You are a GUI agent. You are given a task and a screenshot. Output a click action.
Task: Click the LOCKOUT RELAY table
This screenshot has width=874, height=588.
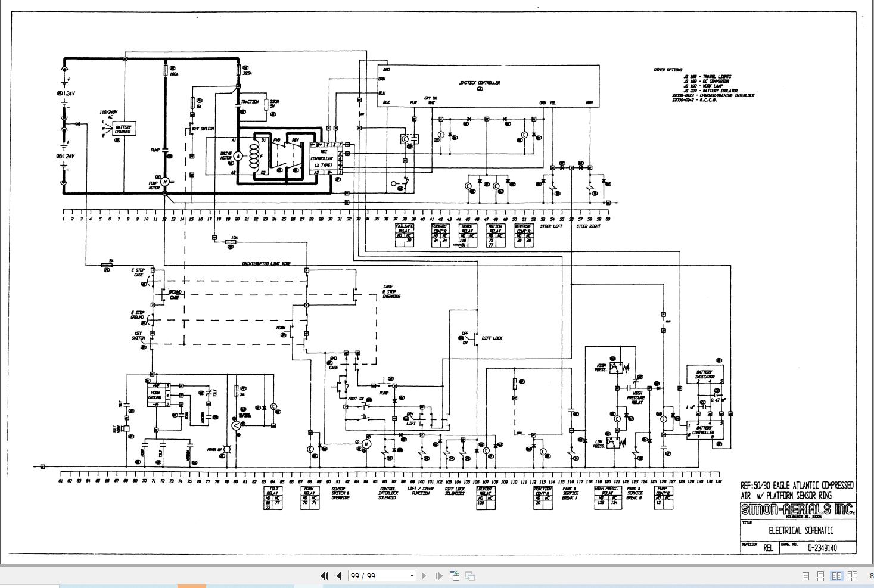(486, 497)
